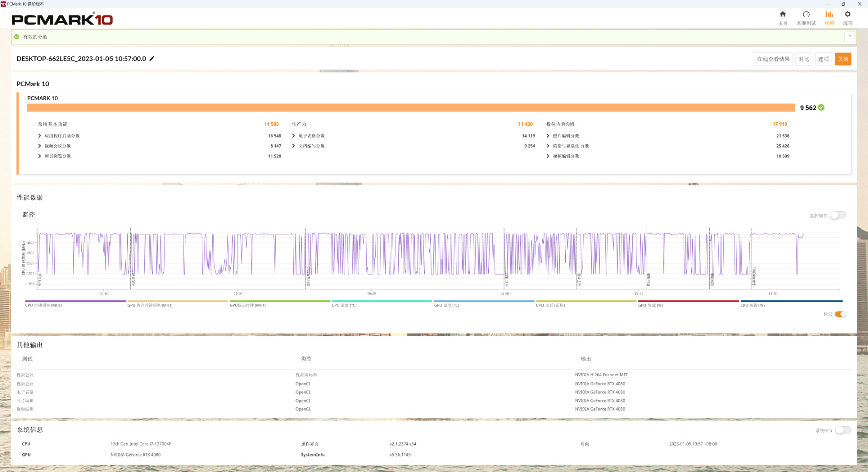Click the version value v2.1.2574 s64
This screenshot has width=868, height=472.
pos(403,444)
